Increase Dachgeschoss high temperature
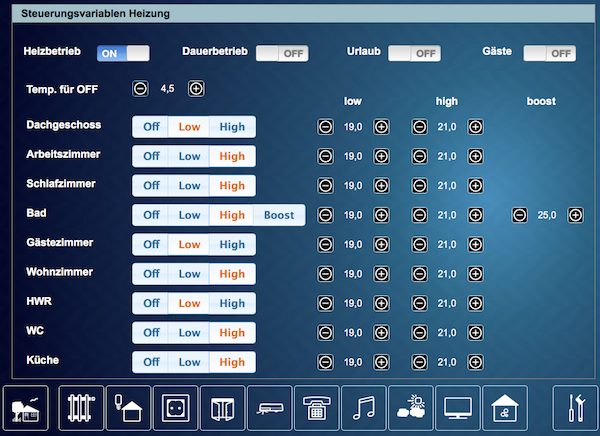This screenshot has height=436, width=600. [x=475, y=127]
